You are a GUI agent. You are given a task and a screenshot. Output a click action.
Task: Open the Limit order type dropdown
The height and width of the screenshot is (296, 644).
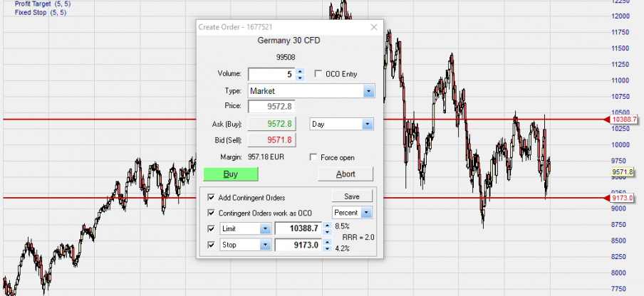coord(265,229)
